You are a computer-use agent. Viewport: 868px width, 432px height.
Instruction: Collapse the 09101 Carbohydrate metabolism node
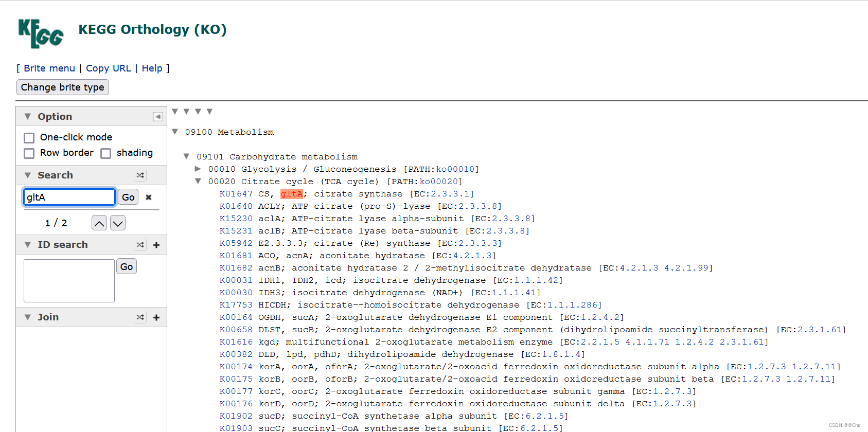point(186,156)
